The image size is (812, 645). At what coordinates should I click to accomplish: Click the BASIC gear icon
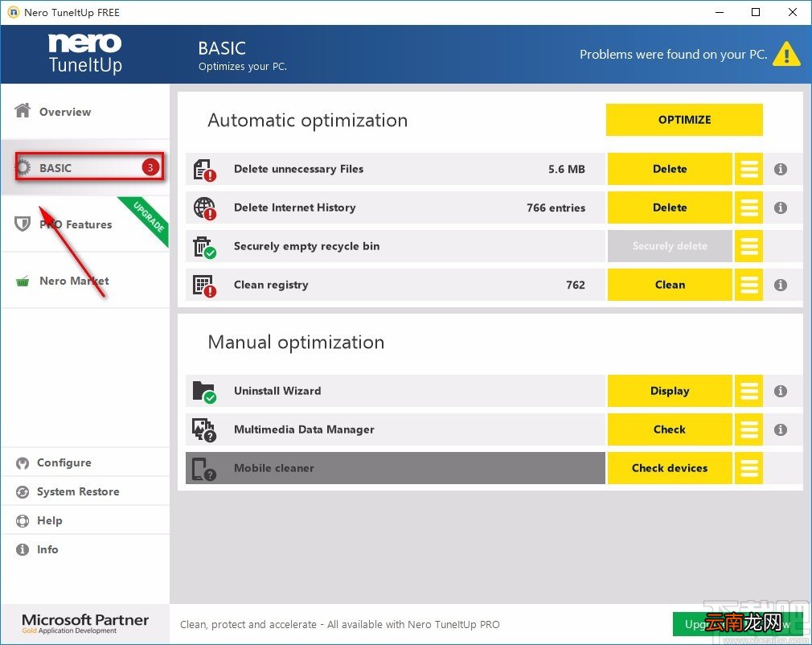[24, 167]
